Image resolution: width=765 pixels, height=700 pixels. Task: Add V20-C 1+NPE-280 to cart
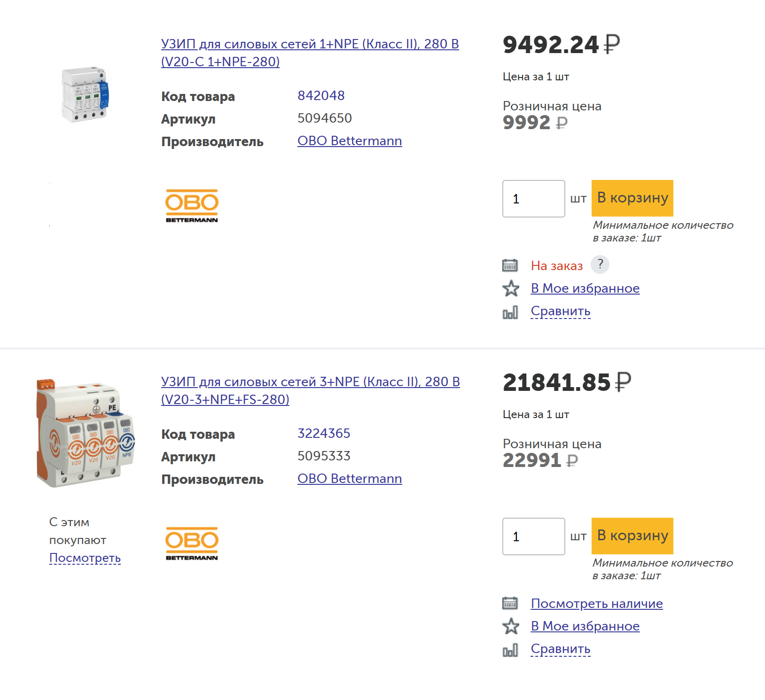pos(632,198)
